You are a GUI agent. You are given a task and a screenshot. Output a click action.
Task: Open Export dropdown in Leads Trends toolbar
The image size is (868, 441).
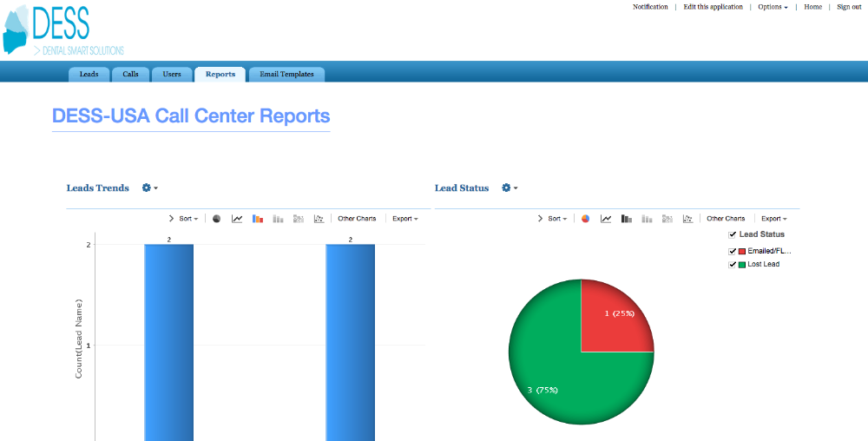(x=405, y=219)
